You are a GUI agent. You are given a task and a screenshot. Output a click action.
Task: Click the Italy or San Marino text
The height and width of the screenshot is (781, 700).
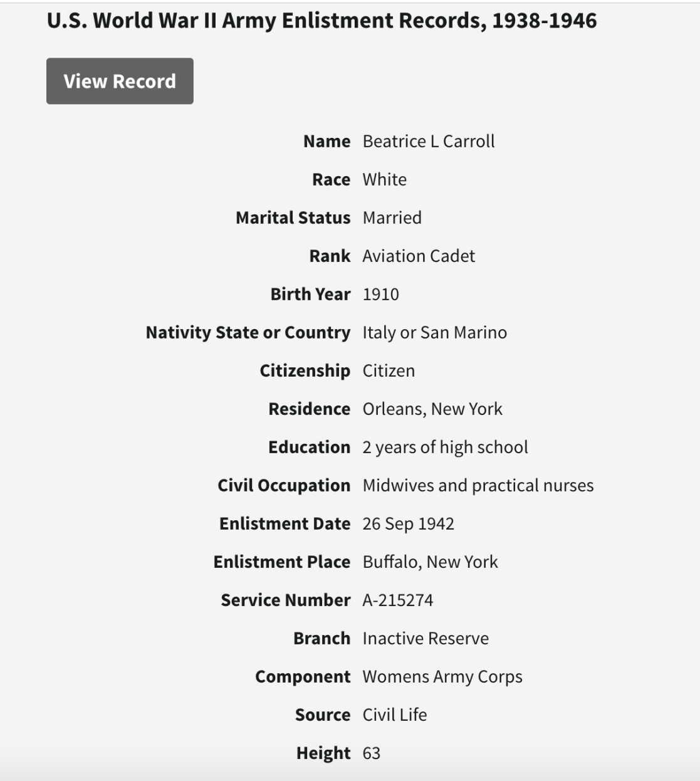point(435,333)
